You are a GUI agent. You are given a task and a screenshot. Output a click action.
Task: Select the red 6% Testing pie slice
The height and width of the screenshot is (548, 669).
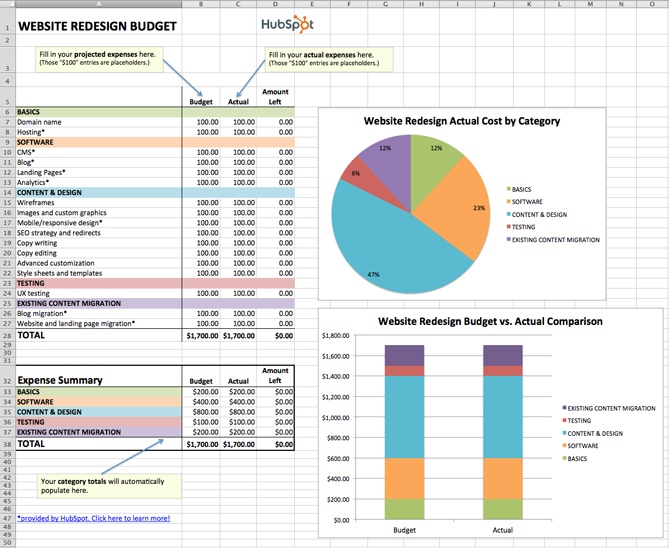362,180
